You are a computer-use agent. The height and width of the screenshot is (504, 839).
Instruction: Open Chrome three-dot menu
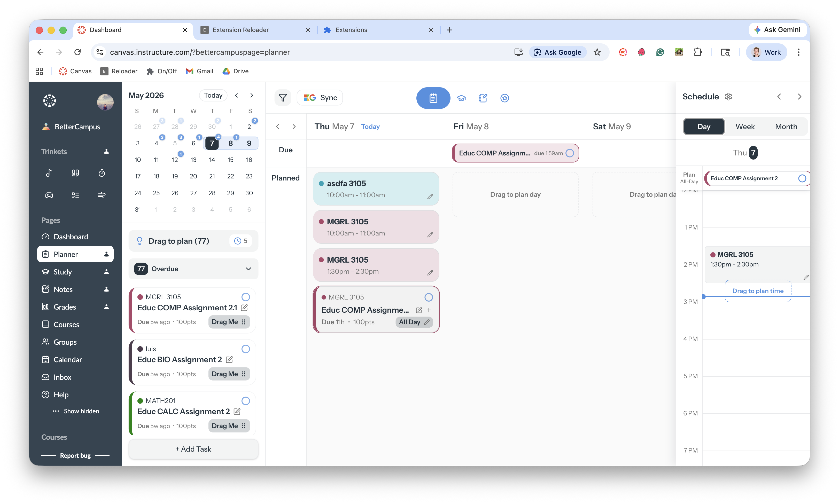click(799, 52)
